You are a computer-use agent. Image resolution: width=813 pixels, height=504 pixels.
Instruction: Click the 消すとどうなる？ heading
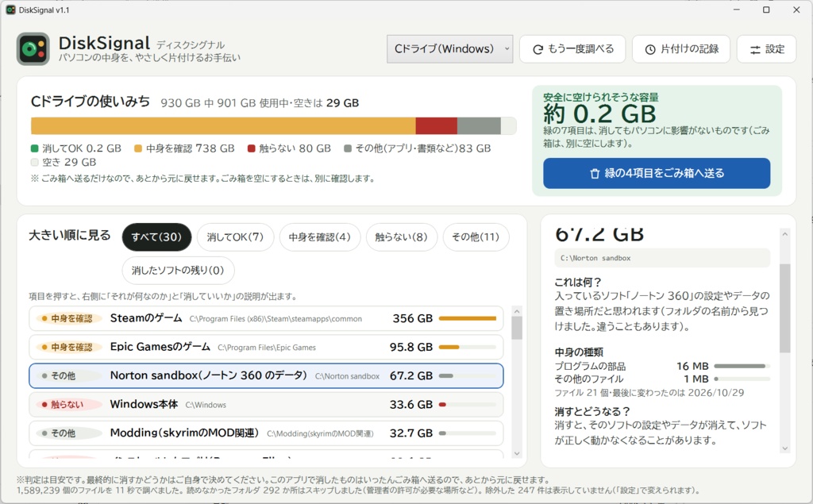(x=592, y=411)
